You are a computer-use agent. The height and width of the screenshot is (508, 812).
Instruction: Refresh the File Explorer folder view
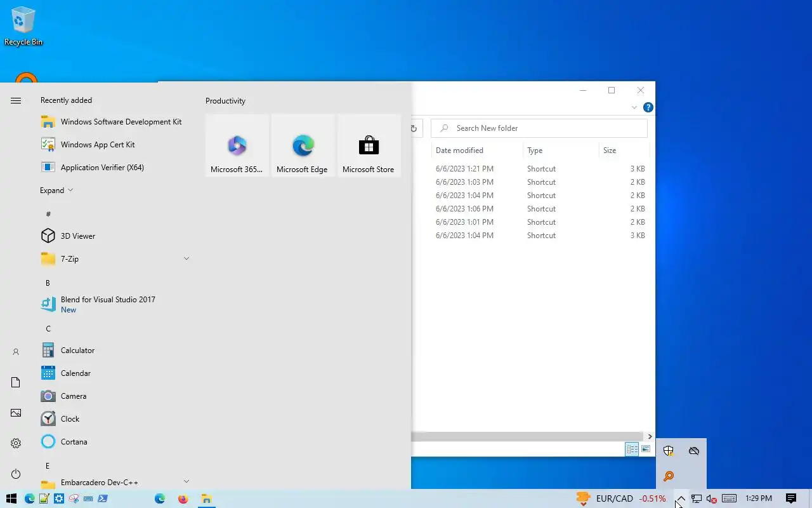point(414,128)
